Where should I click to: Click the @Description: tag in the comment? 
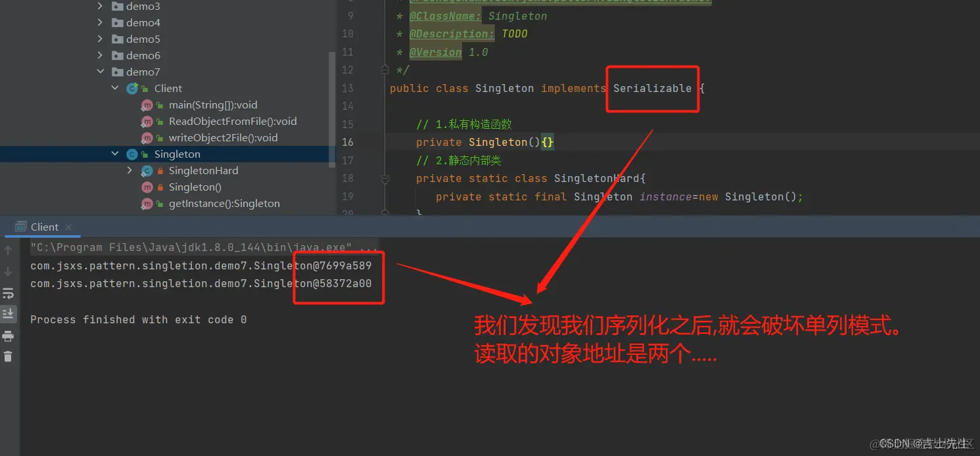452,34
